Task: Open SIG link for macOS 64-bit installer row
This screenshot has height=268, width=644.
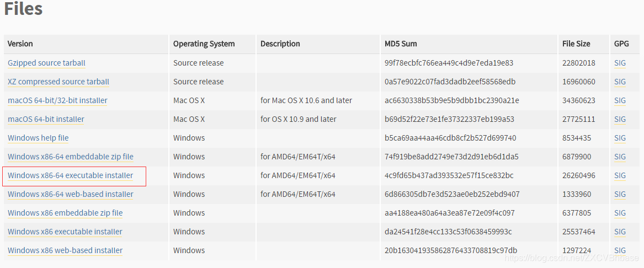Action: (x=620, y=120)
